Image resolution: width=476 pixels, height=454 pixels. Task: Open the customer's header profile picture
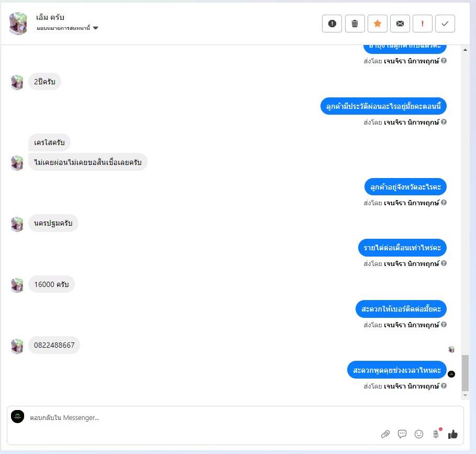(18, 24)
